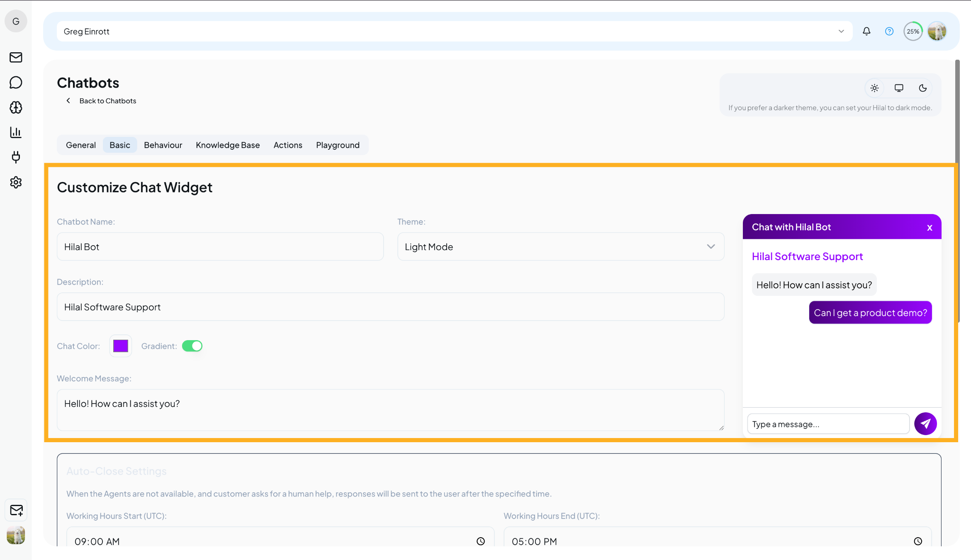Viewport: 971px width, 560px height.
Task: Select the chat conversations icon in sidebar
Action: tap(15, 82)
